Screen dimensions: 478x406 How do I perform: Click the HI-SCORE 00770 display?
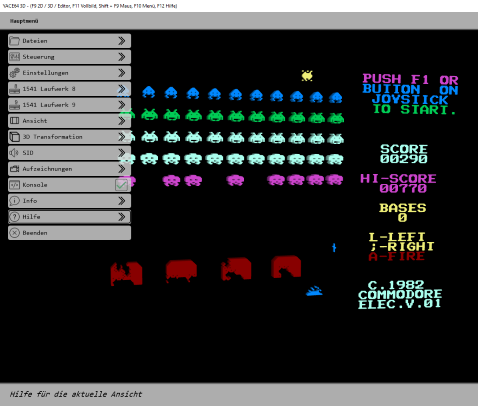tap(398, 183)
